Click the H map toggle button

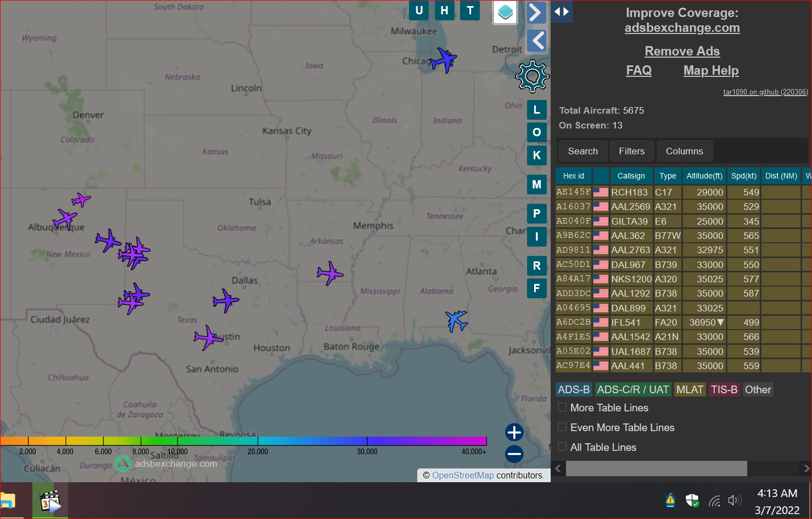coord(444,10)
